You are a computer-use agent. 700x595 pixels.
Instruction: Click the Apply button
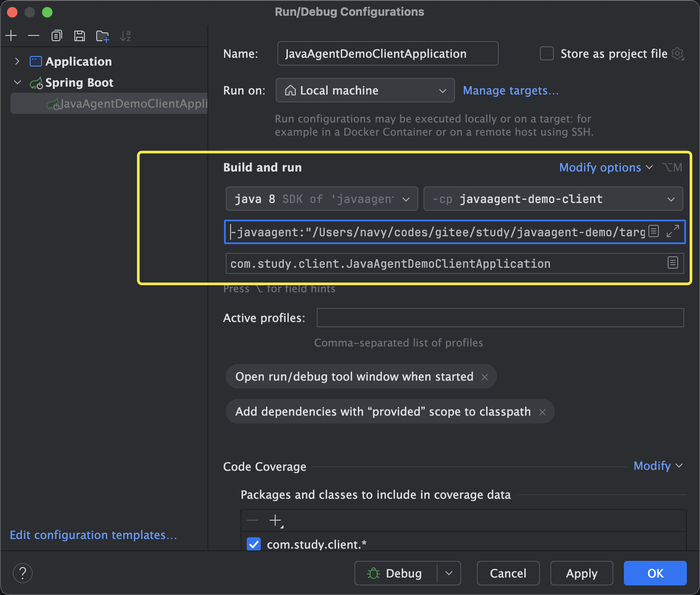tap(582, 573)
